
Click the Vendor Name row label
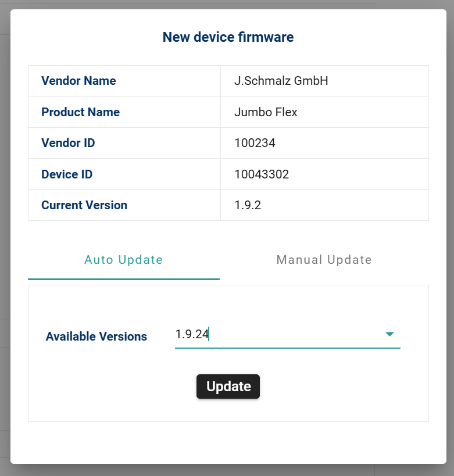click(78, 81)
